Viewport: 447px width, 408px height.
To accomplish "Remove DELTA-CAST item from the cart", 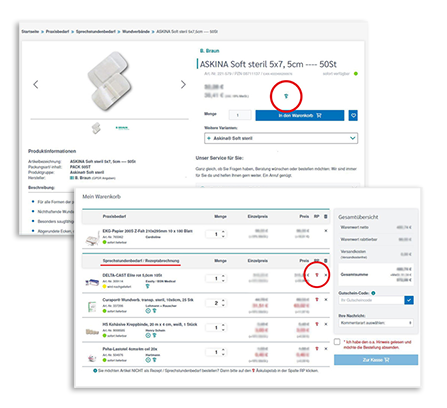I will click(326, 275).
